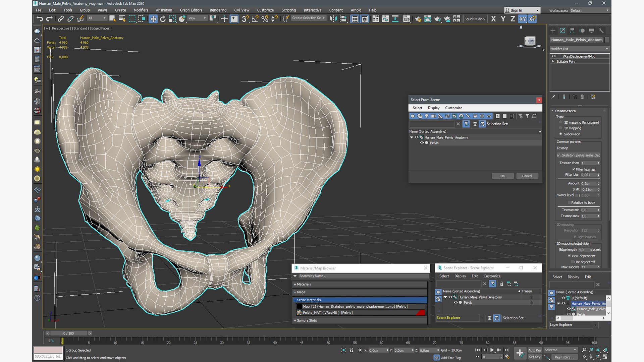Select the 2D mapping (landscape) radio button

[560, 122]
